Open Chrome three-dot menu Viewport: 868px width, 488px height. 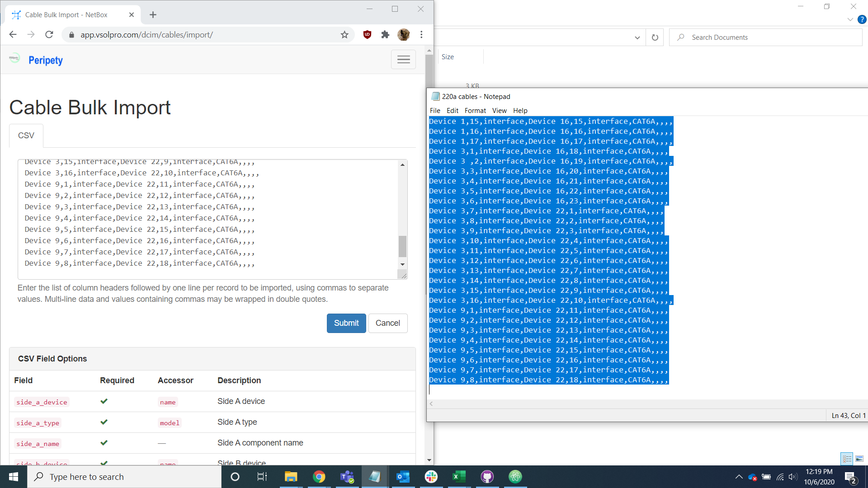click(x=421, y=35)
